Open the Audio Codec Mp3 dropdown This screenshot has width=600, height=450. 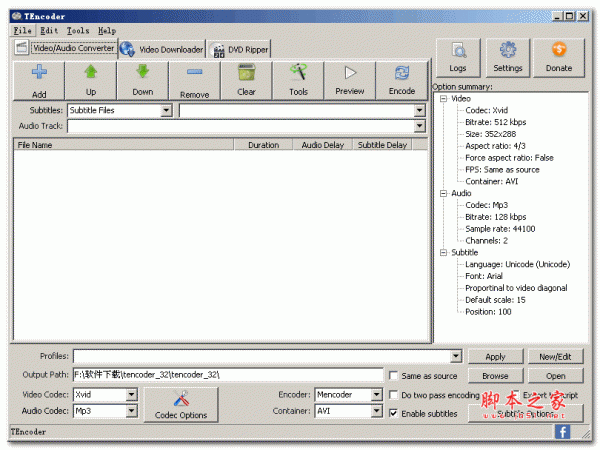(x=131, y=411)
